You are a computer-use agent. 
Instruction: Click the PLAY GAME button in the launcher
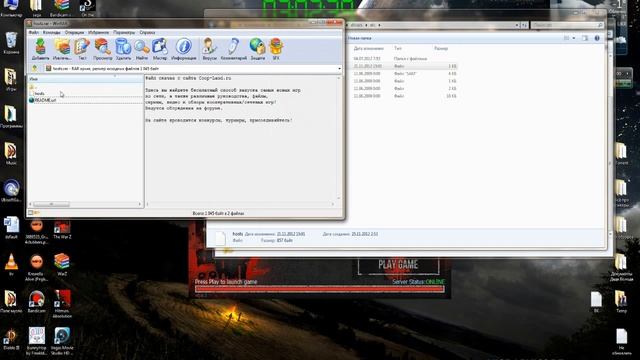[398, 265]
